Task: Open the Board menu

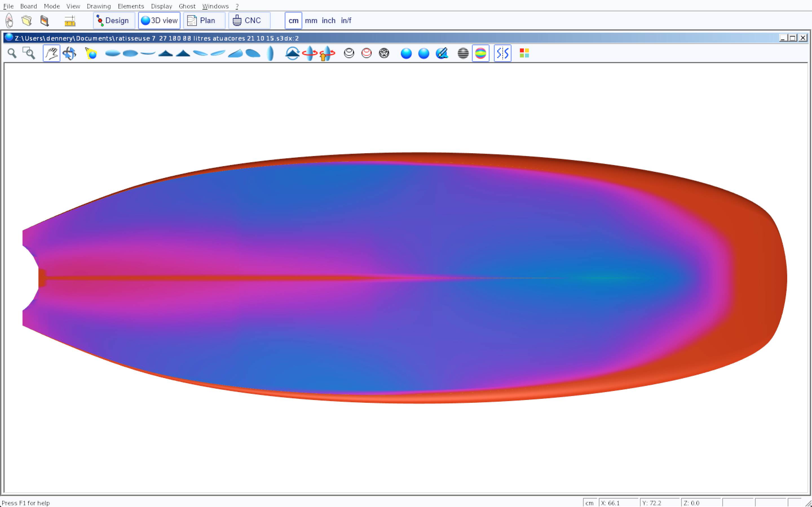Action: [x=28, y=6]
